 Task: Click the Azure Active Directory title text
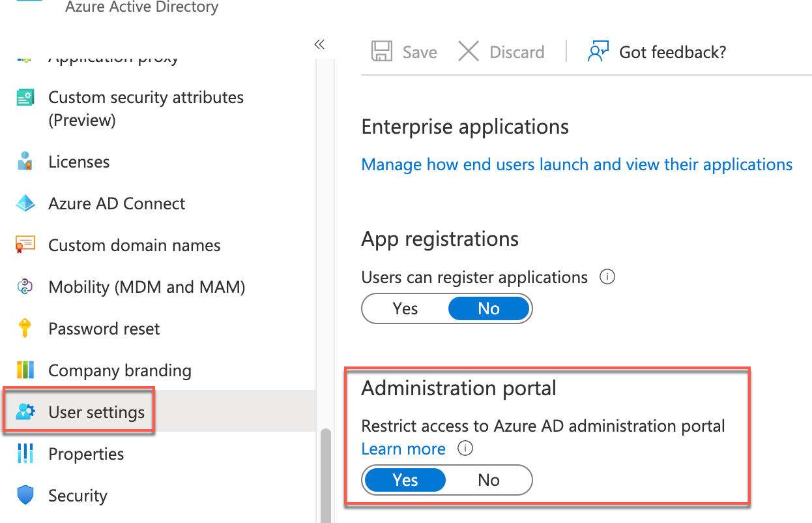pos(142,7)
